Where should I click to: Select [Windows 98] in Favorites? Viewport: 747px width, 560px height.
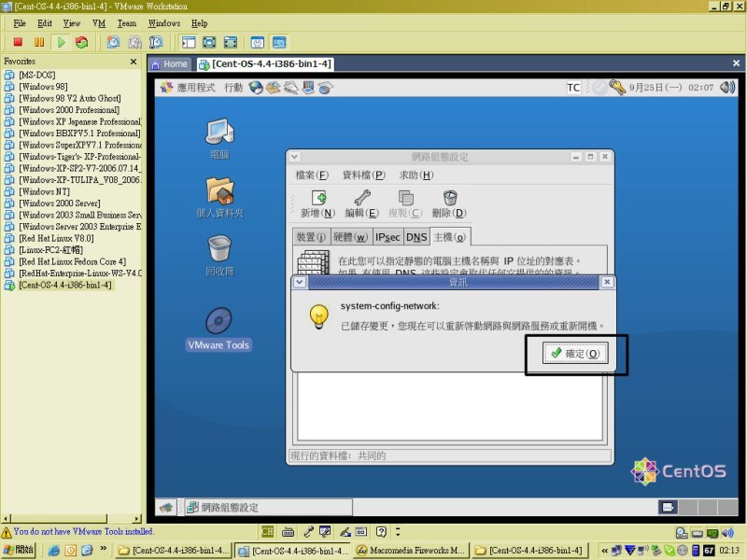point(43,87)
